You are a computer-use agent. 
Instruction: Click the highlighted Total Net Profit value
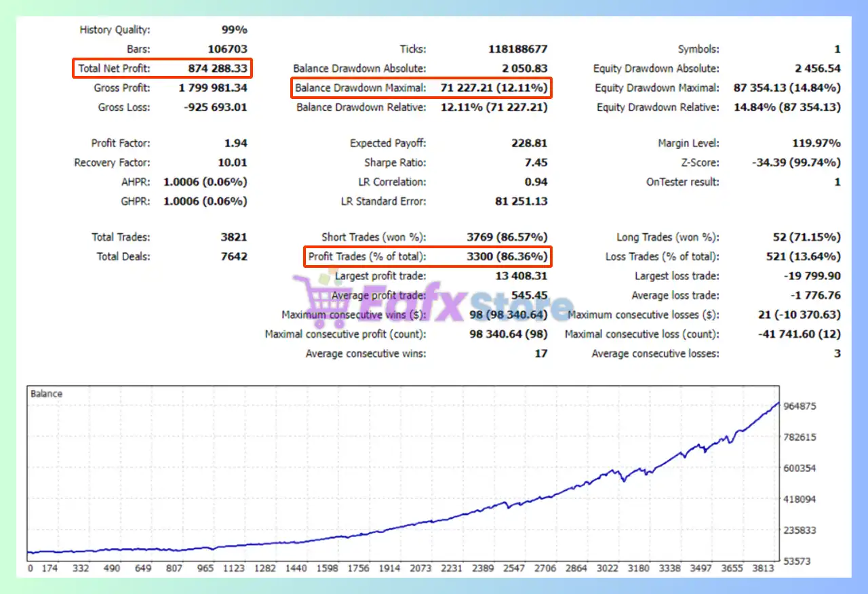(218, 68)
